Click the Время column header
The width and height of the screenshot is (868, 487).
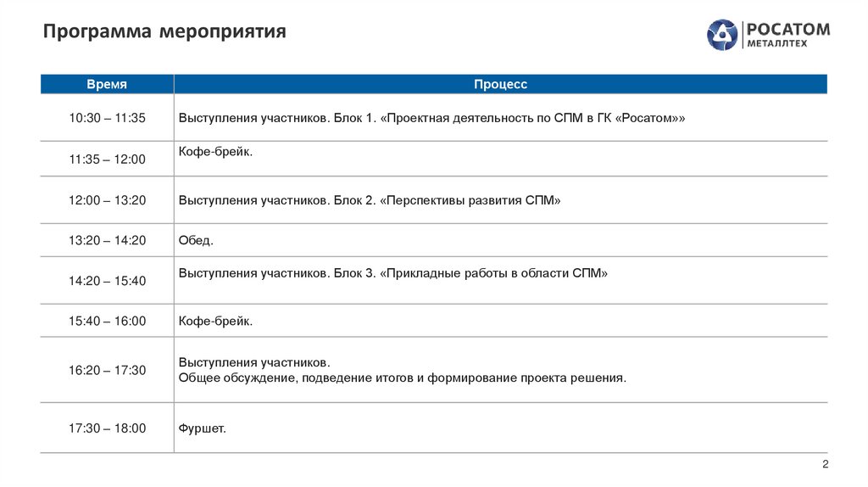click(x=107, y=84)
